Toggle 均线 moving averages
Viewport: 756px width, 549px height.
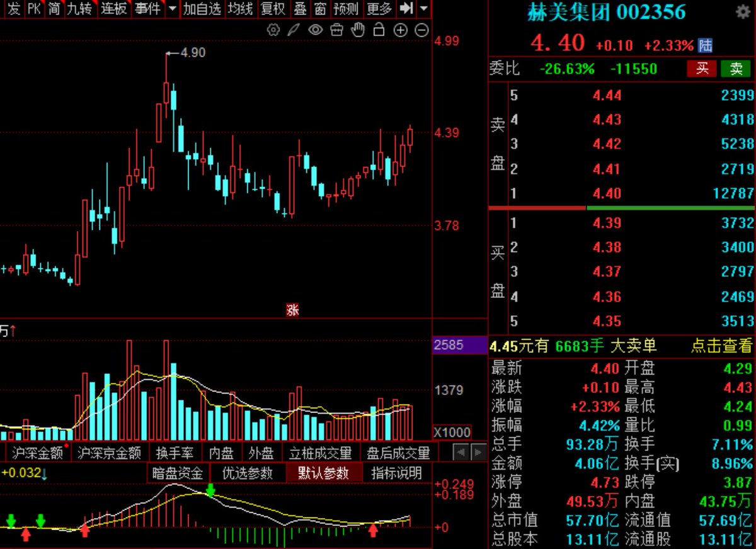tap(241, 9)
